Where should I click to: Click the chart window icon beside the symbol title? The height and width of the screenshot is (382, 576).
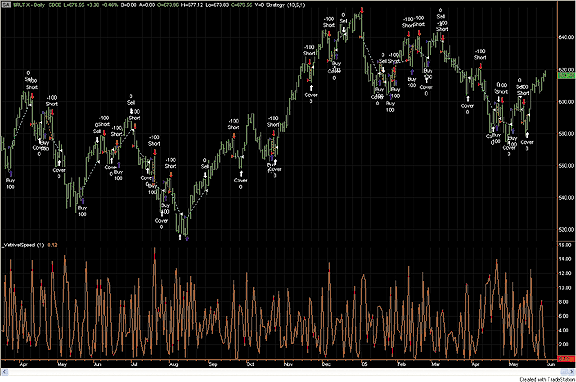coord(6,5)
